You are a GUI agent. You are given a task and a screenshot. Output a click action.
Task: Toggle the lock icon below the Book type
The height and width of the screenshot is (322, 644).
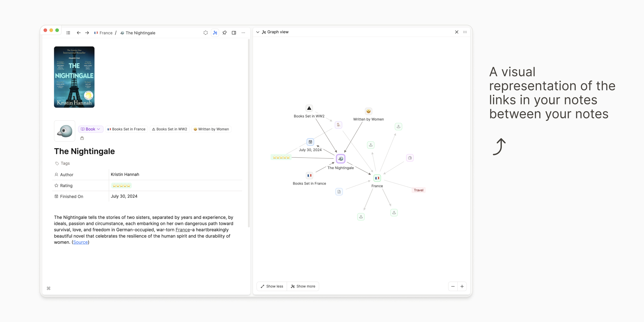tap(82, 138)
